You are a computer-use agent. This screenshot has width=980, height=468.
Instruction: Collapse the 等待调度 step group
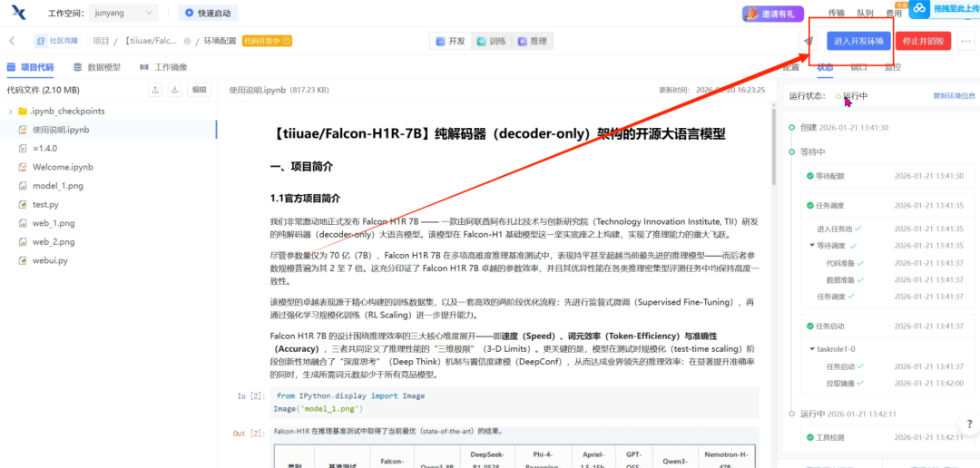812,246
